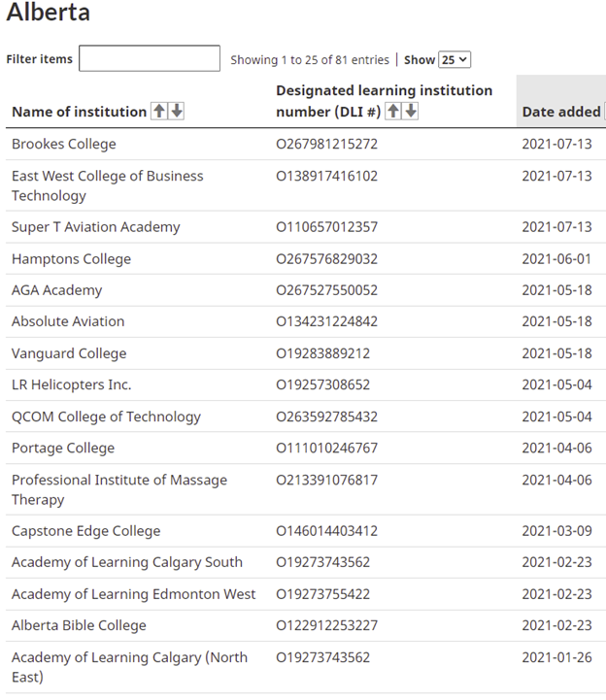
Task: Click the Date added column header
Action: click(561, 112)
